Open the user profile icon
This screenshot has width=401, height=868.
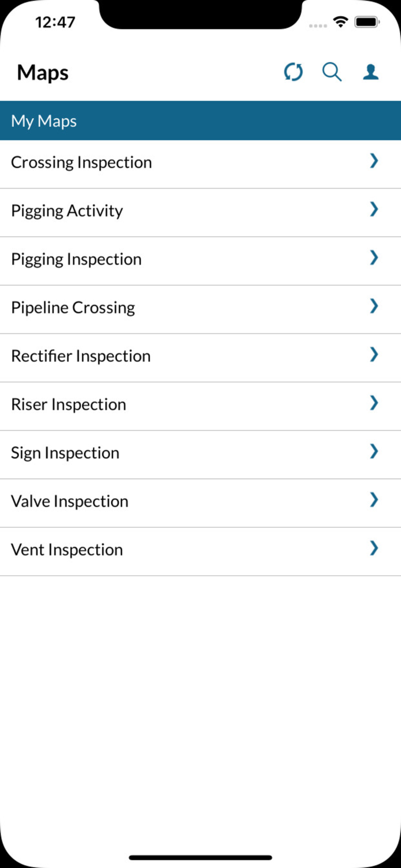tap(371, 72)
